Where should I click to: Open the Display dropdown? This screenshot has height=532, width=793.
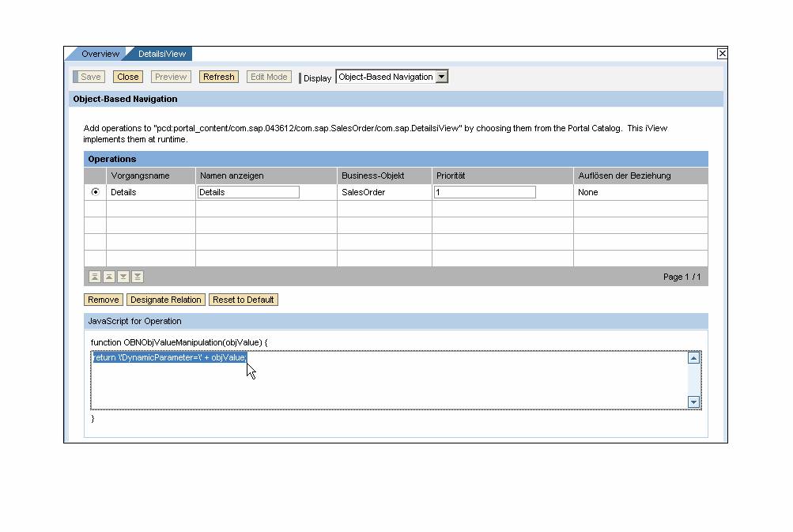point(441,77)
